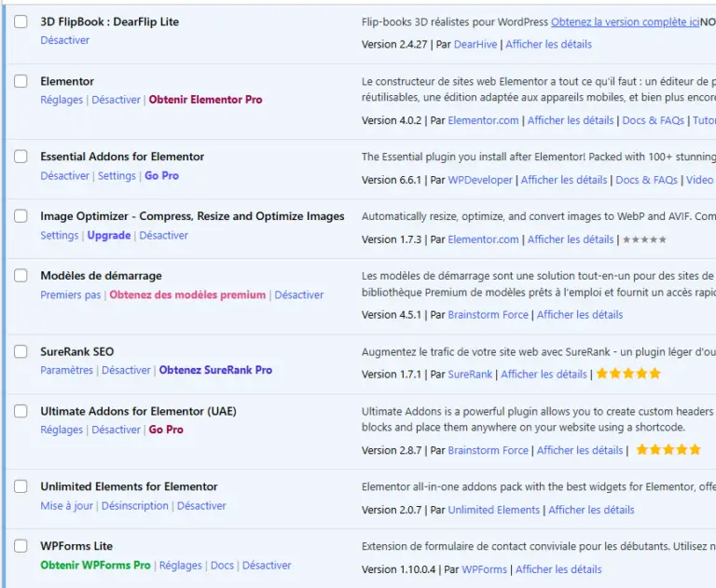Open Paramètres under SureRank SEO
The image size is (716, 588).
(67, 370)
